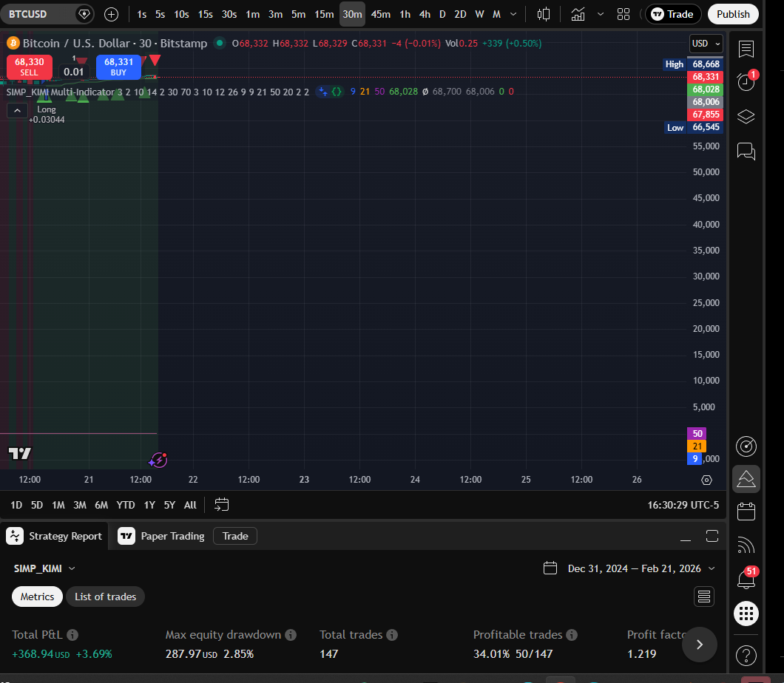Open the apps grid in the sidebar

[x=746, y=614]
